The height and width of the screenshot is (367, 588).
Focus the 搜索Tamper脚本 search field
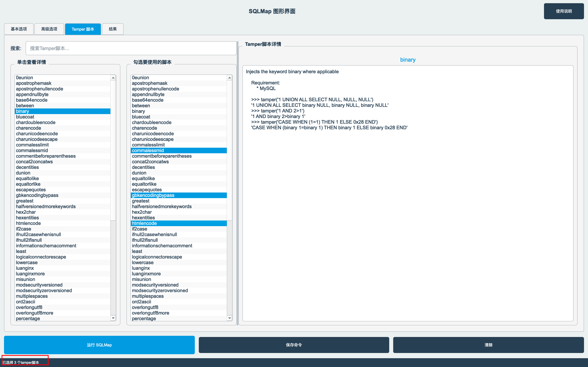pos(131,48)
